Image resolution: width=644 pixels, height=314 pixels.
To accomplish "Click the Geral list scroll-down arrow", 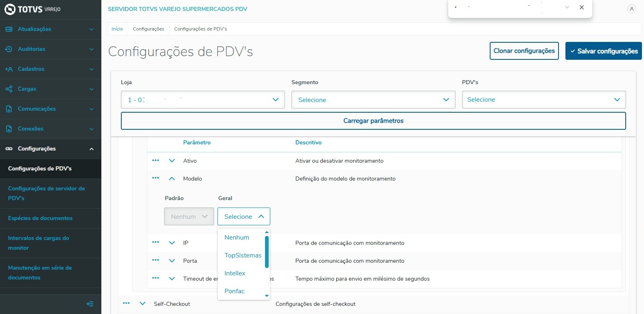I will coord(267,296).
